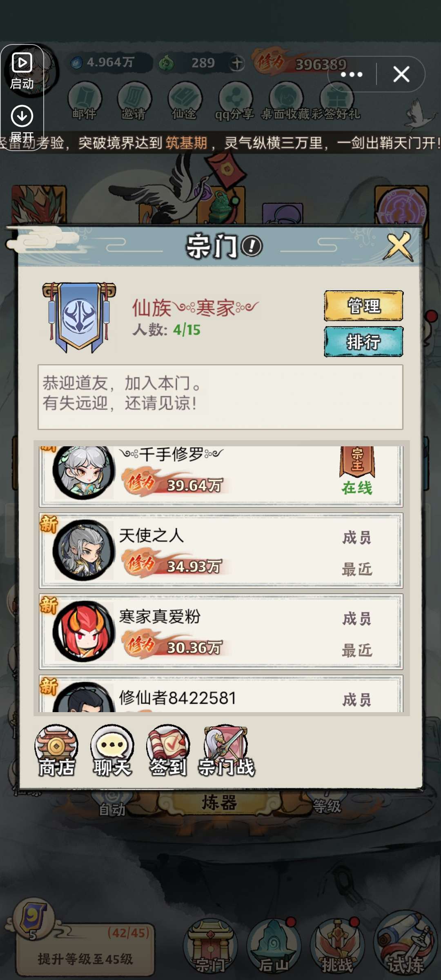This screenshot has width=441, height=980.
Task: Click the 排行 ranking button
Action: (363, 342)
